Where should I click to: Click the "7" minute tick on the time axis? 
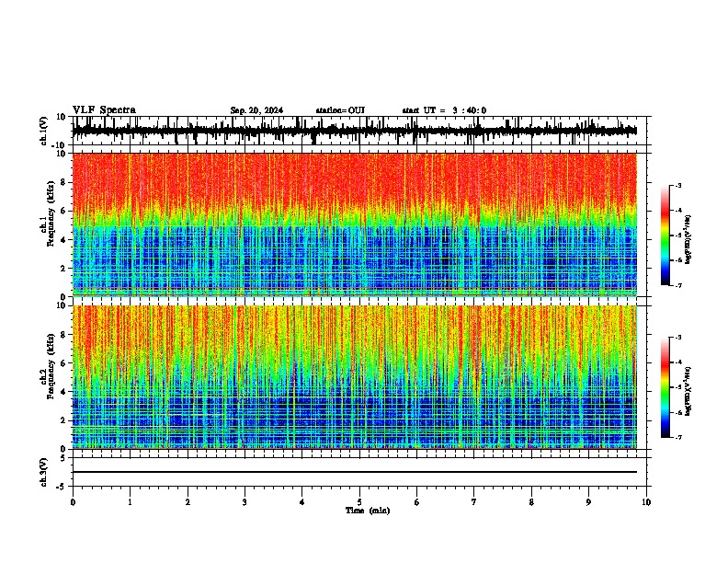click(474, 502)
